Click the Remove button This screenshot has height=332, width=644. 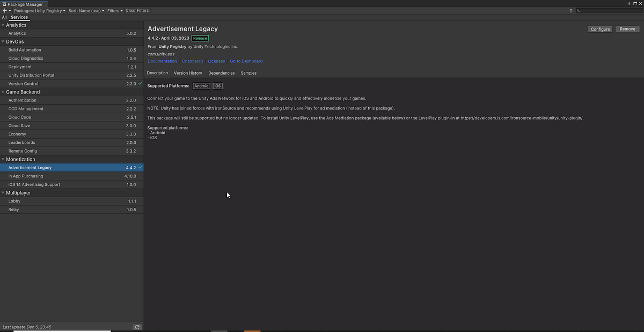pos(627,29)
